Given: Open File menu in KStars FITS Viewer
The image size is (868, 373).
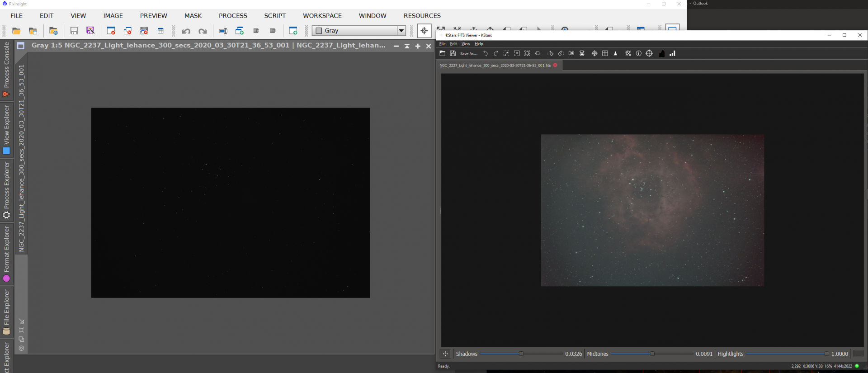Looking at the screenshot, I should [442, 44].
